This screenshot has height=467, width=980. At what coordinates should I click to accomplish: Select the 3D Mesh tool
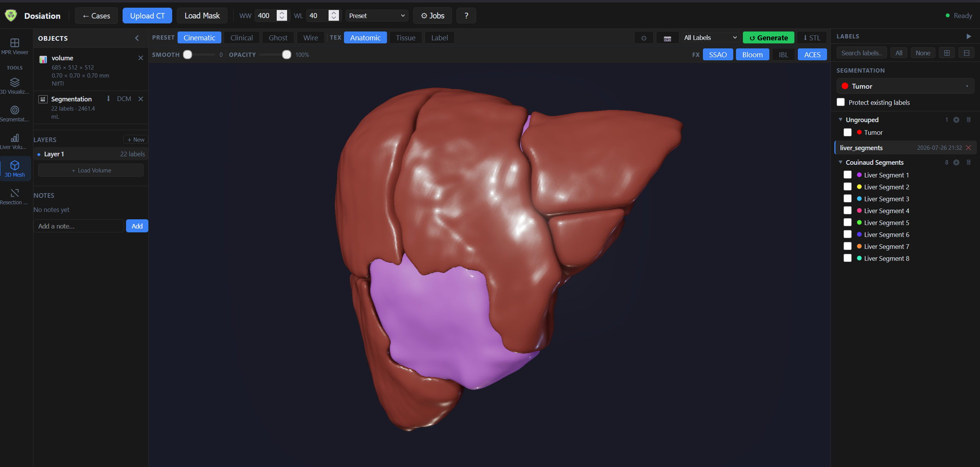pyautogui.click(x=15, y=169)
